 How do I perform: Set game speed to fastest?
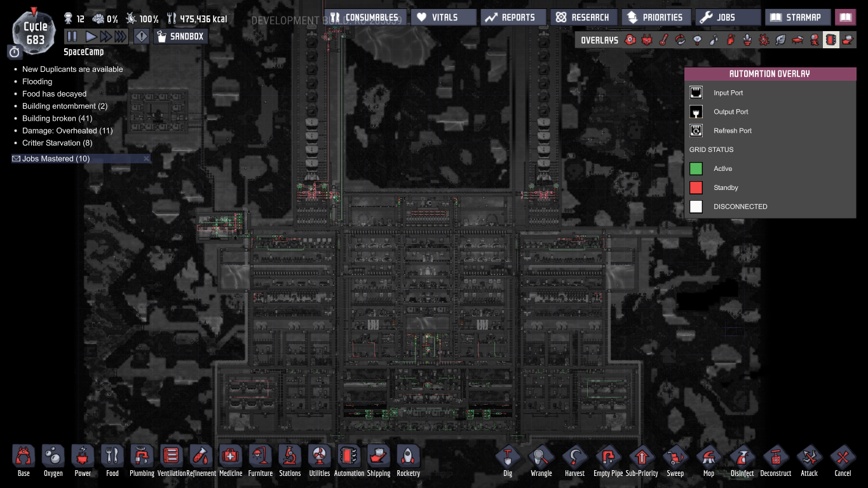tap(121, 36)
